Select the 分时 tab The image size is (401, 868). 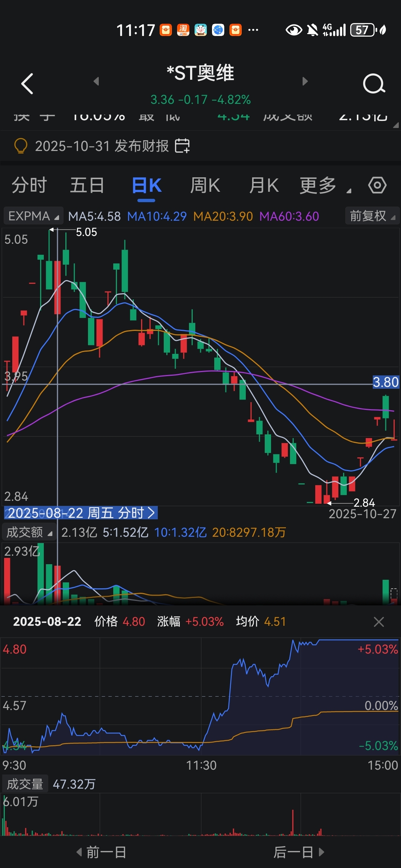click(29, 185)
